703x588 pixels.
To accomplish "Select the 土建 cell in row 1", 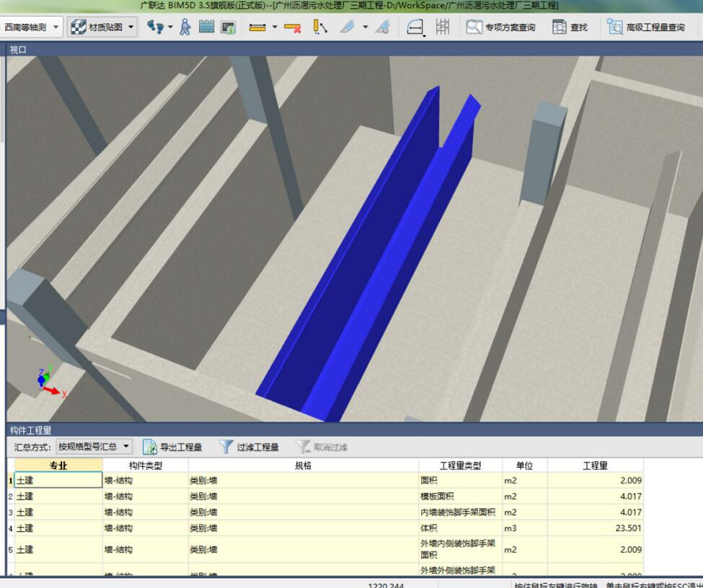I will click(x=58, y=481).
